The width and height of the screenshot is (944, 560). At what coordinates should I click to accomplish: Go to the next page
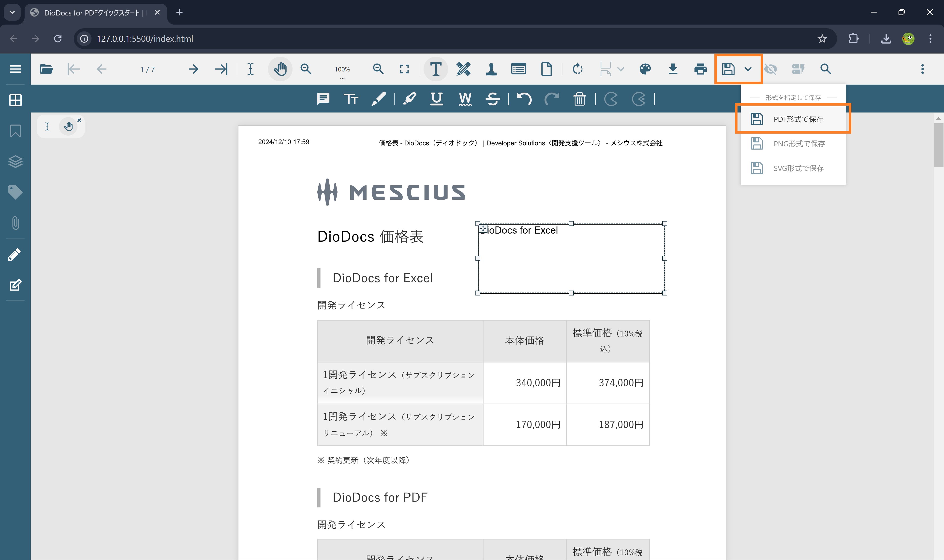point(193,69)
